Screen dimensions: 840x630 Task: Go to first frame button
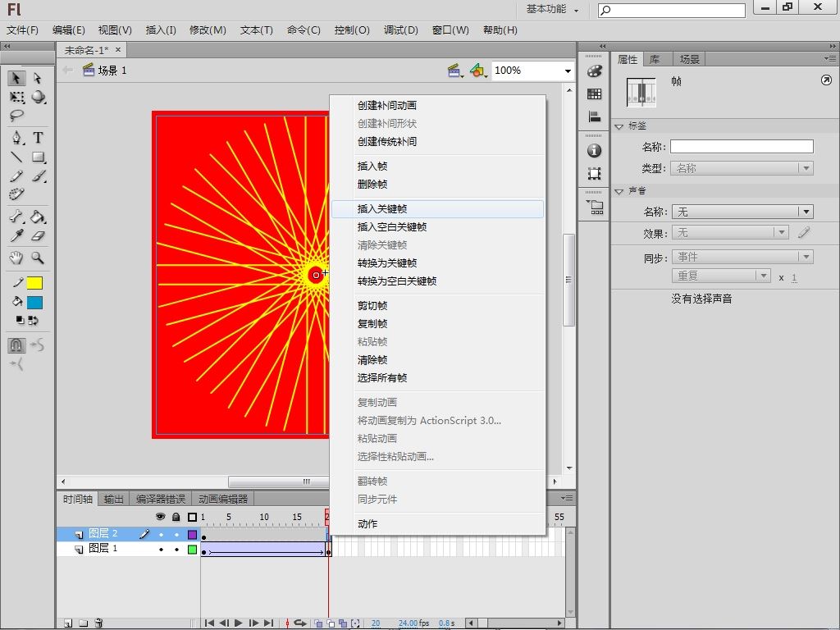209,623
